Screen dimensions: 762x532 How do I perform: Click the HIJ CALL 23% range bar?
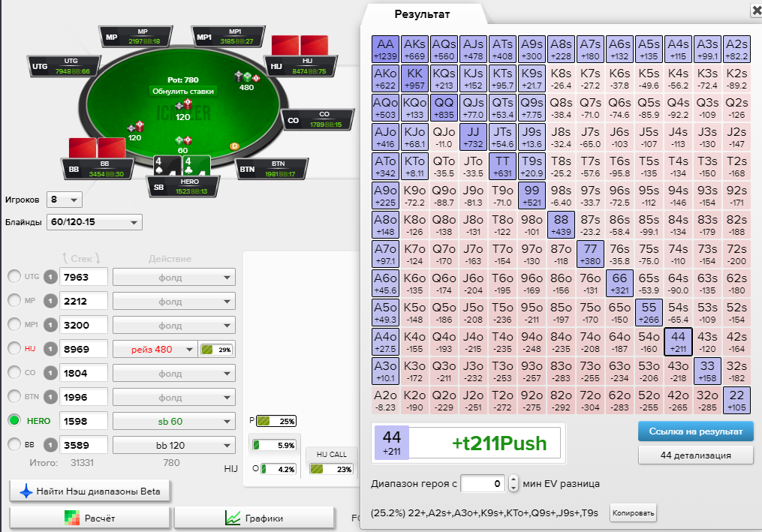point(331,469)
